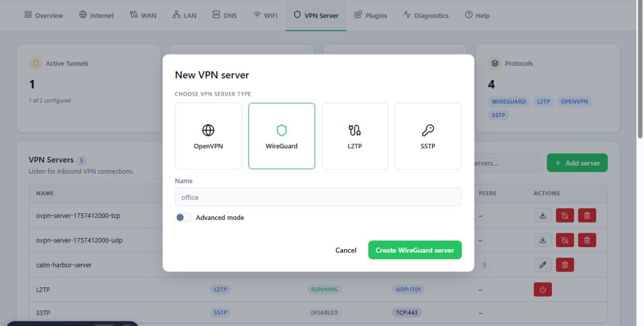Click the ovpn-server-1757412000-tcp name cell
The image size is (644, 326).
[x=78, y=215]
